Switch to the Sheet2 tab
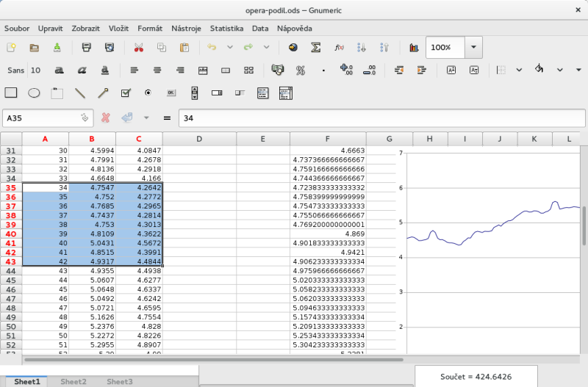Image resolution: width=588 pixels, height=387 pixels. pyautogui.click(x=73, y=382)
